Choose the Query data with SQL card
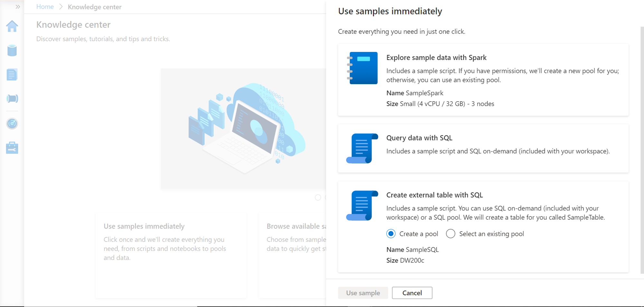This screenshot has height=307, width=644. 483,148
